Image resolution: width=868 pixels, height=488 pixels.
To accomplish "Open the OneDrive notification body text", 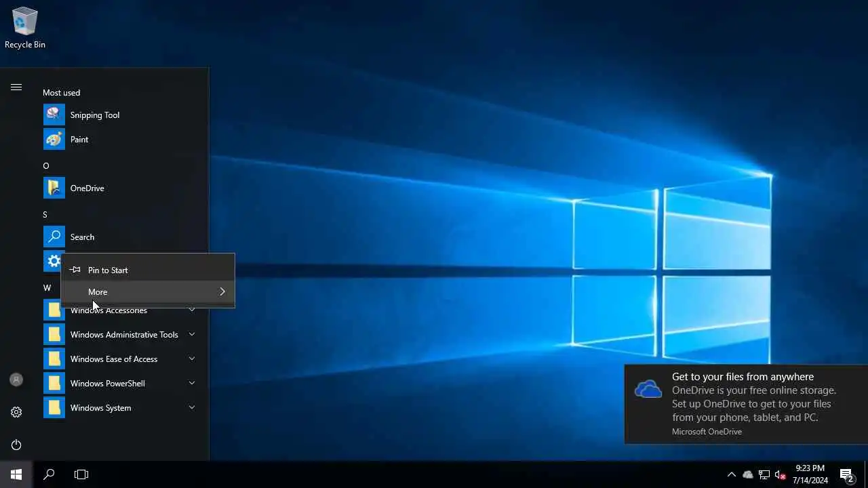I will 754,404.
